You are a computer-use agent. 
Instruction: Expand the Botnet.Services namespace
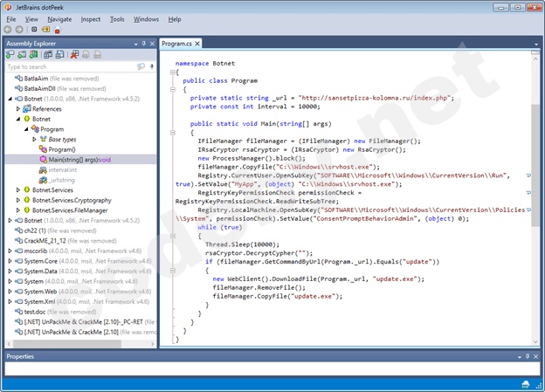click(x=18, y=189)
